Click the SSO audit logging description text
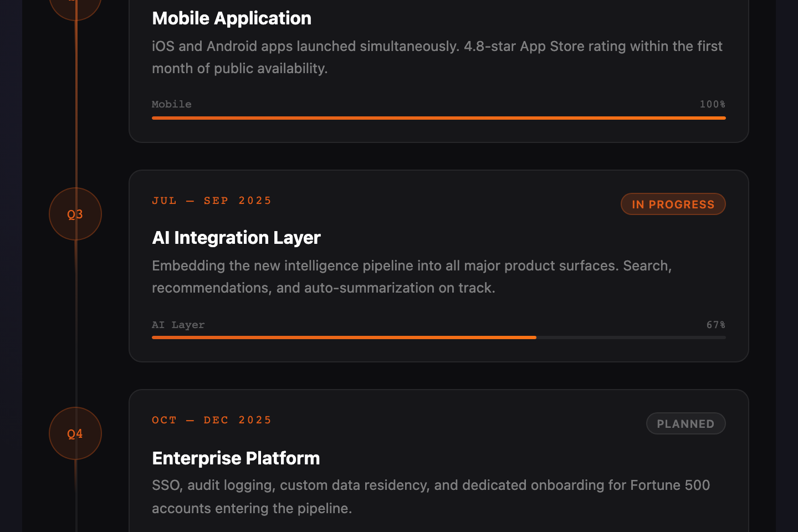Screen dimensions: 798x532 click(431, 497)
